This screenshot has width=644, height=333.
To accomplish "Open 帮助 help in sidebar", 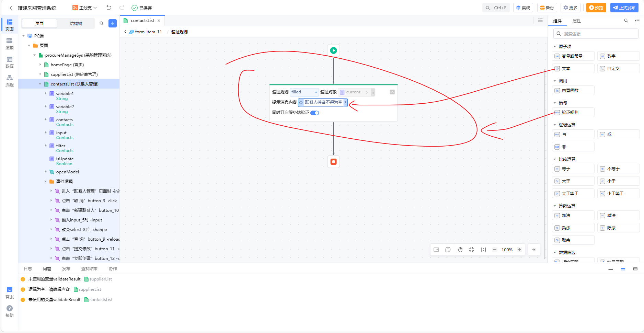I will tap(10, 311).
